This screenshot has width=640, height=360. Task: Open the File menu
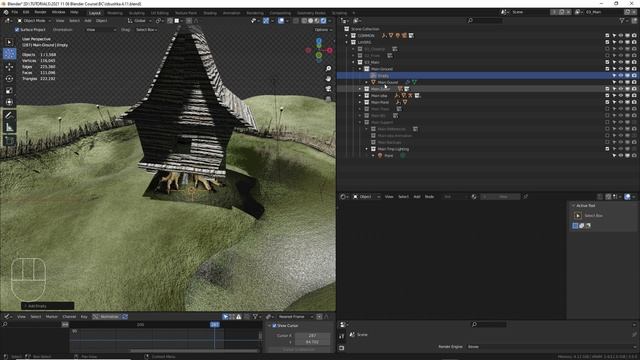[15, 12]
